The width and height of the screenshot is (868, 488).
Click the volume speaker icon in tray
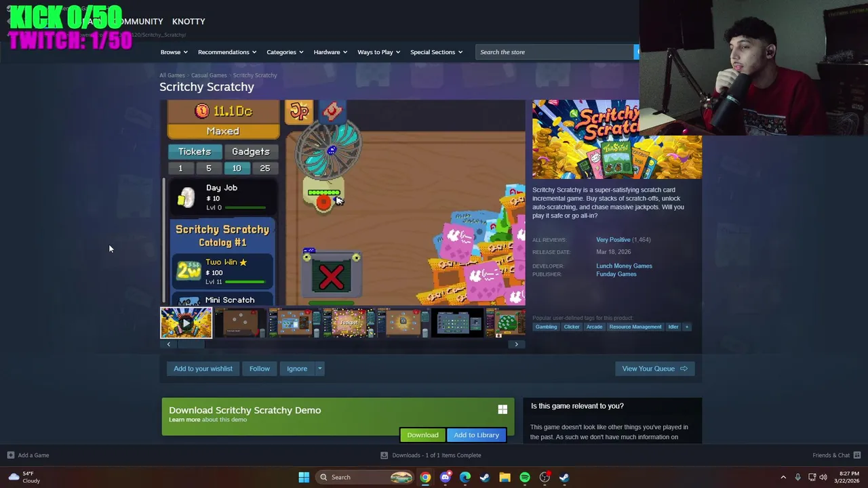823,477
